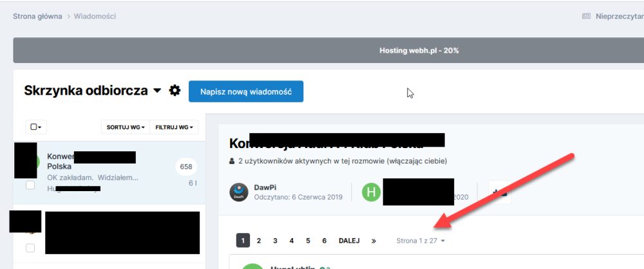Click the DawPi avatar
Viewport: 644px width, 269px height.
(x=239, y=192)
